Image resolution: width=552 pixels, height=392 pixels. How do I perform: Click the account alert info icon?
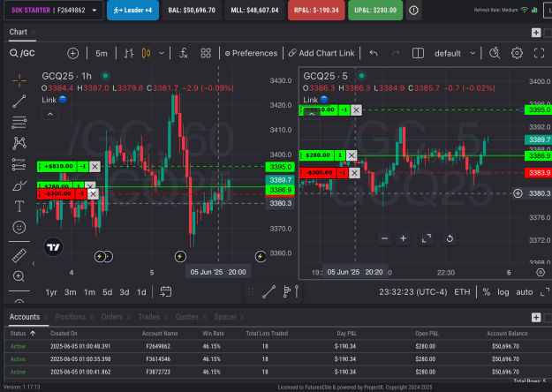413,11
